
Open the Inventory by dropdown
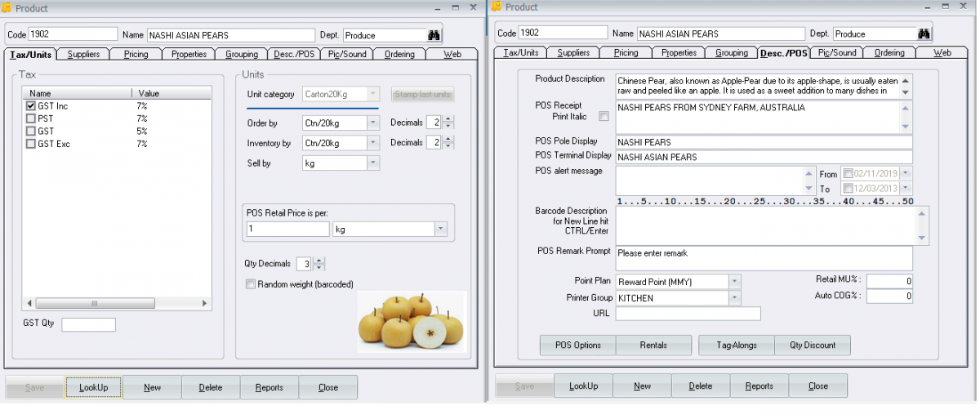tap(372, 143)
